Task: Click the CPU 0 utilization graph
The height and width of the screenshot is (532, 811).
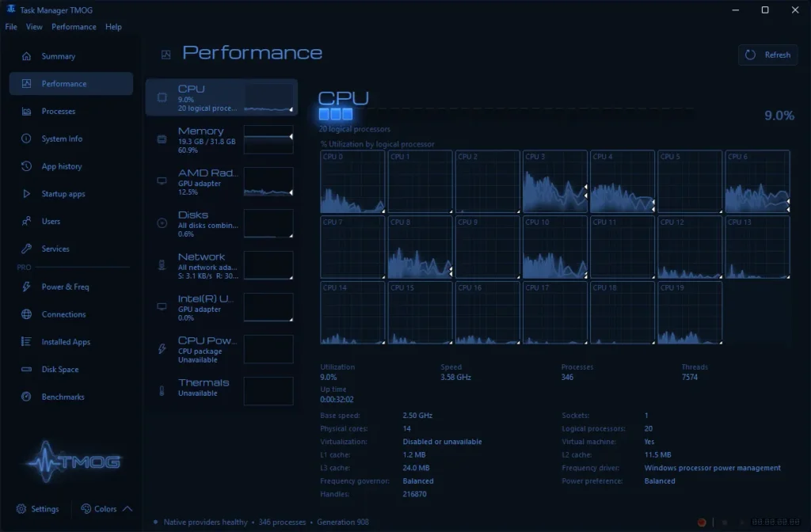Action: (352, 181)
